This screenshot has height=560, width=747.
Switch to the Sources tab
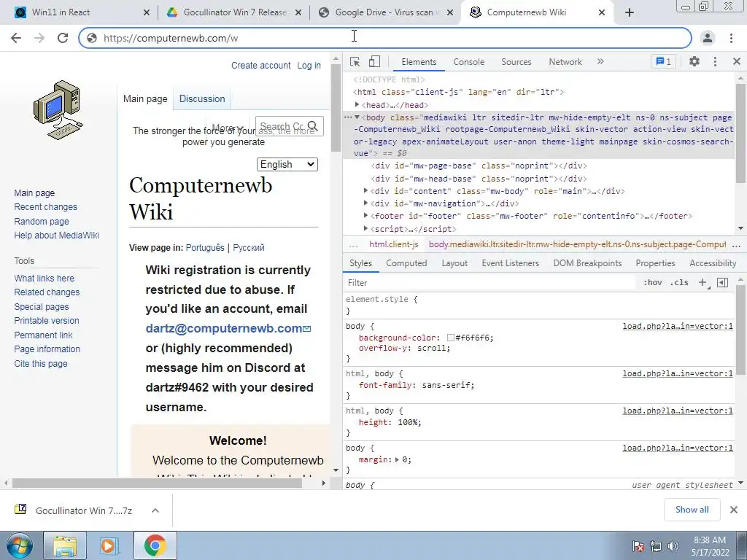point(516,61)
